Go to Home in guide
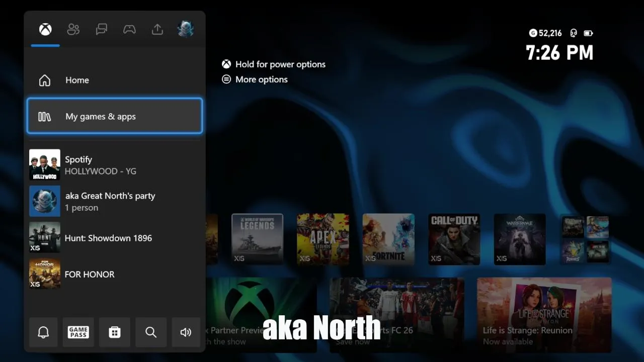This screenshot has width=644, height=362. point(115,80)
